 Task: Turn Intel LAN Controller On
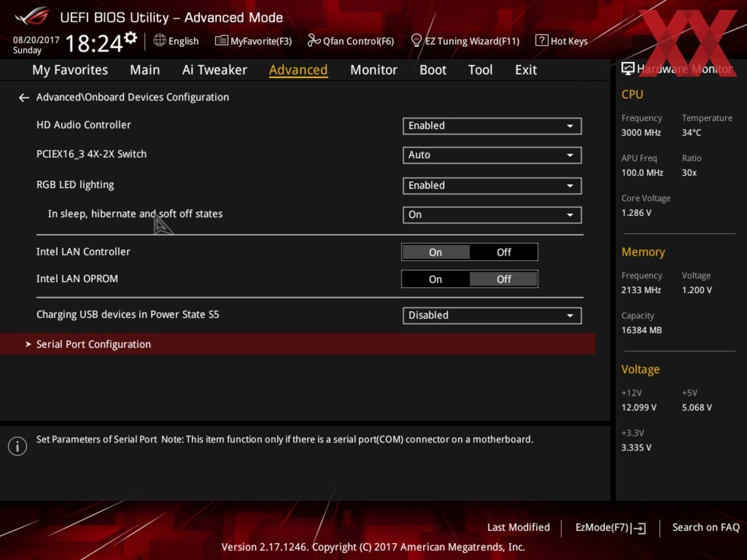(x=436, y=252)
